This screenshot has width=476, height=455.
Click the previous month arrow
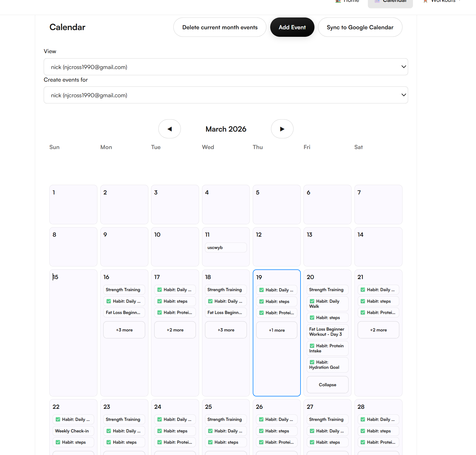(x=169, y=129)
